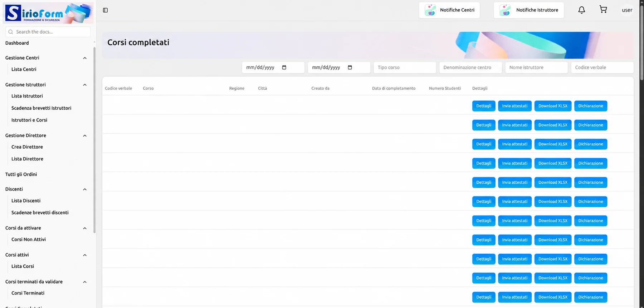This screenshot has height=308, width=644.
Task: Click Download XLSX in the first row
Action: [553, 106]
